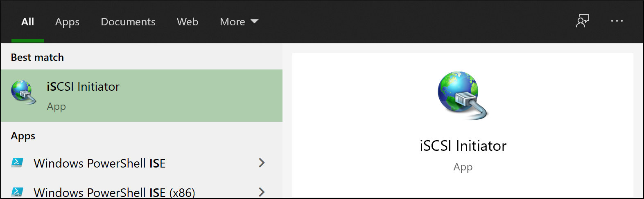644x199 pixels.
Task: Click the Windows PowerShell ISE app icon
Action: coord(17,163)
